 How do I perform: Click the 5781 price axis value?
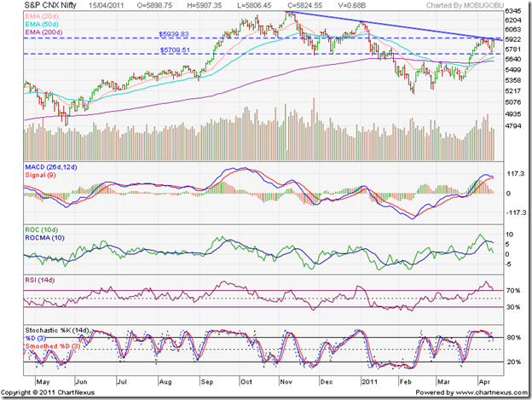pyautogui.click(x=512, y=49)
